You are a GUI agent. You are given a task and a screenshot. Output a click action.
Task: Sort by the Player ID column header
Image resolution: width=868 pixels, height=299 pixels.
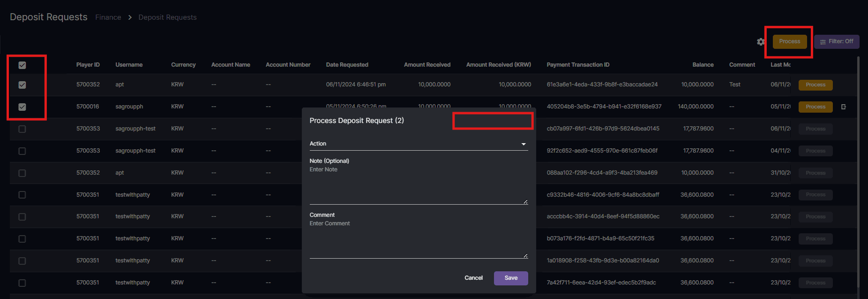click(88, 65)
